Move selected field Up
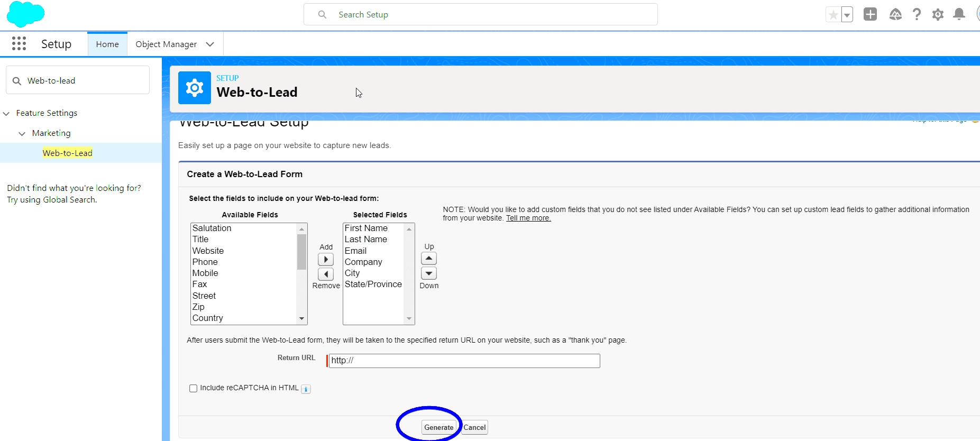This screenshot has width=980, height=441. pyautogui.click(x=429, y=259)
